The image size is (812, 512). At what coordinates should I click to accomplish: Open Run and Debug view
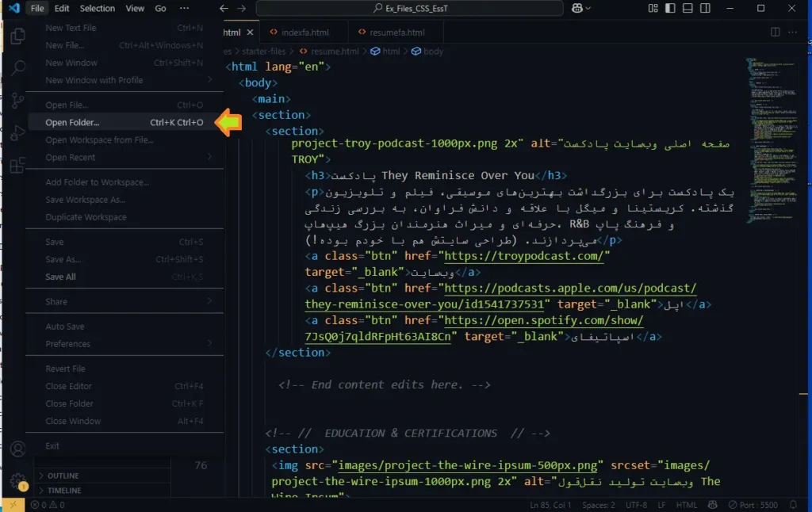[x=17, y=133]
